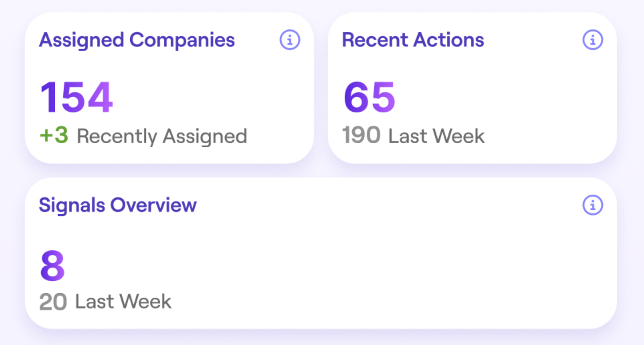Select Last Week text under Recent Actions
The height and width of the screenshot is (345, 644).
click(437, 136)
